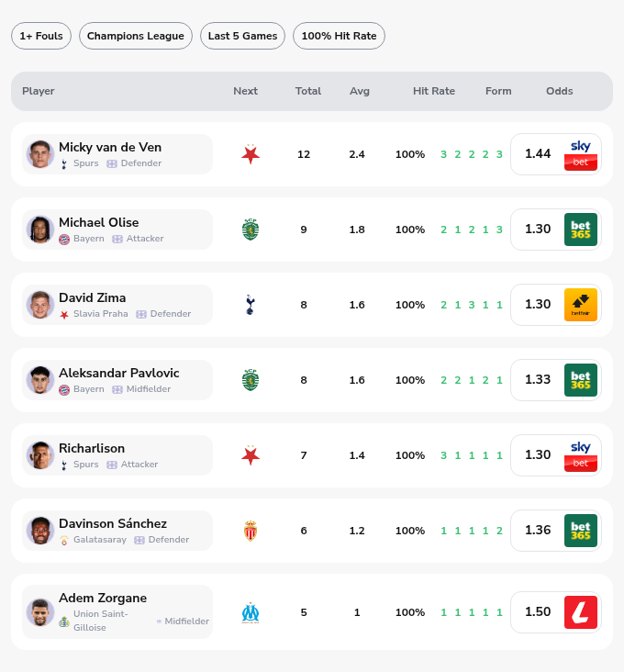Click the Odds column header
This screenshot has height=672, width=624.
coord(559,91)
